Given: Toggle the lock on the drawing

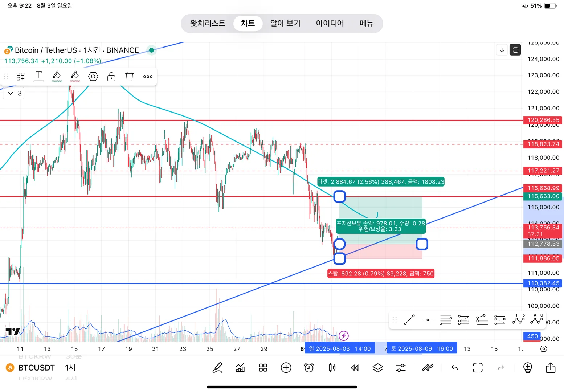Looking at the screenshot, I should click(111, 77).
